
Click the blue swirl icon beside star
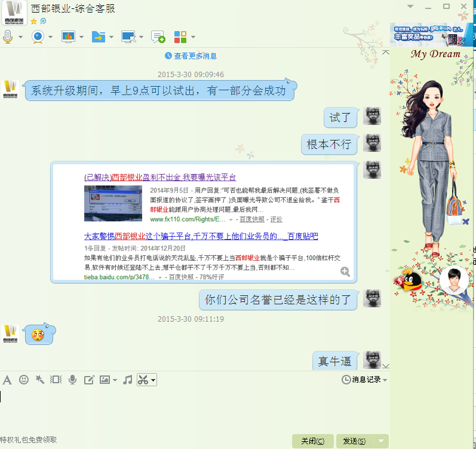point(43,21)
